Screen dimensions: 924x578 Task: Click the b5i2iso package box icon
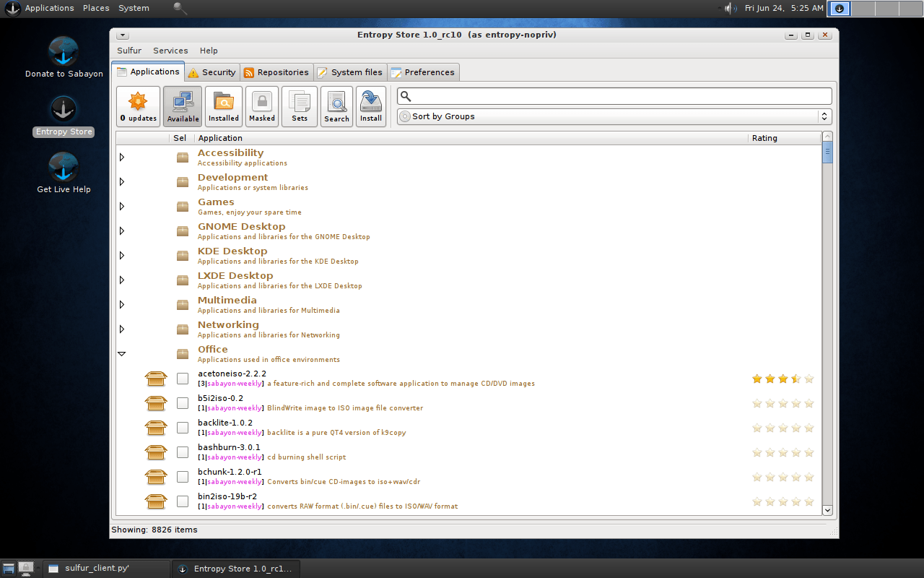[x=156, y=403]
